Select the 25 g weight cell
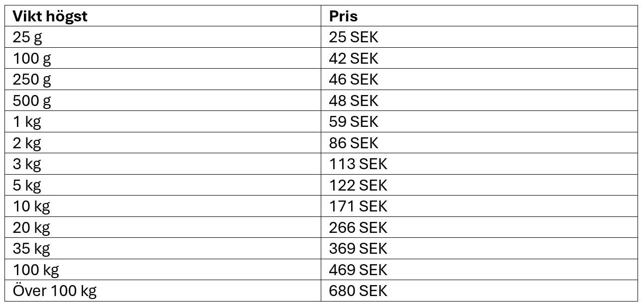 (27, 38)
